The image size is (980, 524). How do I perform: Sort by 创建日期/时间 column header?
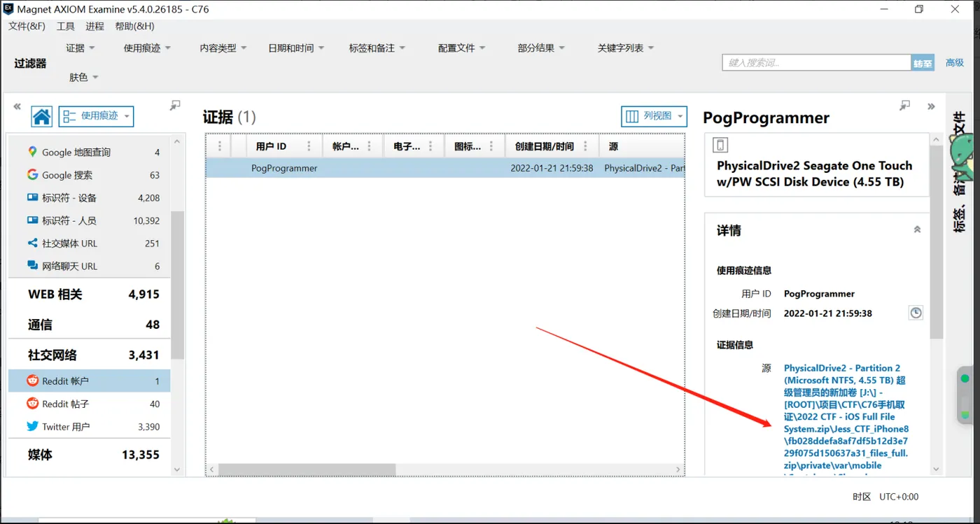click(x=545, y=146)
